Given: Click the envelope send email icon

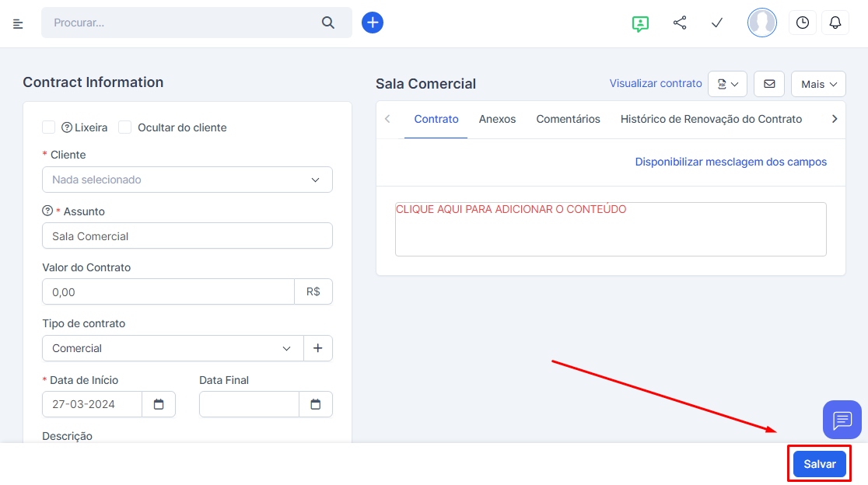Looking at the screenshot, I should coord(769,84).
